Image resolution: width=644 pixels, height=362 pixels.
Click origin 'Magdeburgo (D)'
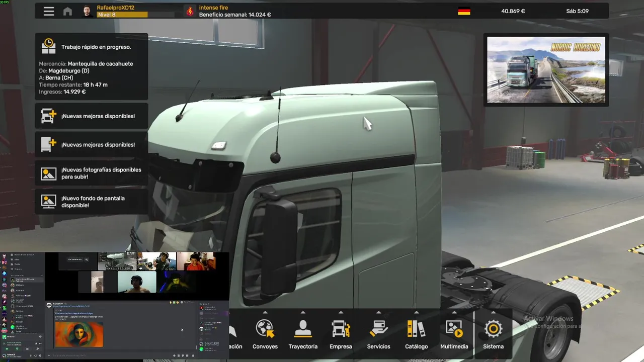69,71
